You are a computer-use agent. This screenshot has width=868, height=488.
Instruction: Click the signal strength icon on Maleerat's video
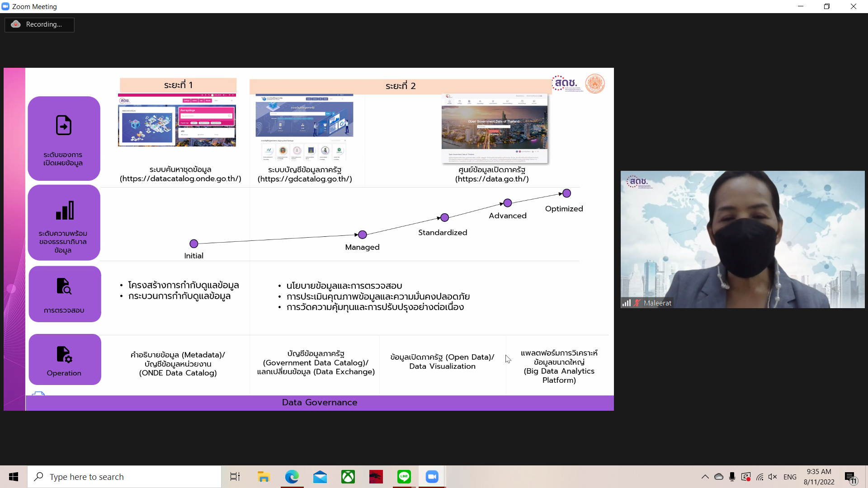point(626,303)
